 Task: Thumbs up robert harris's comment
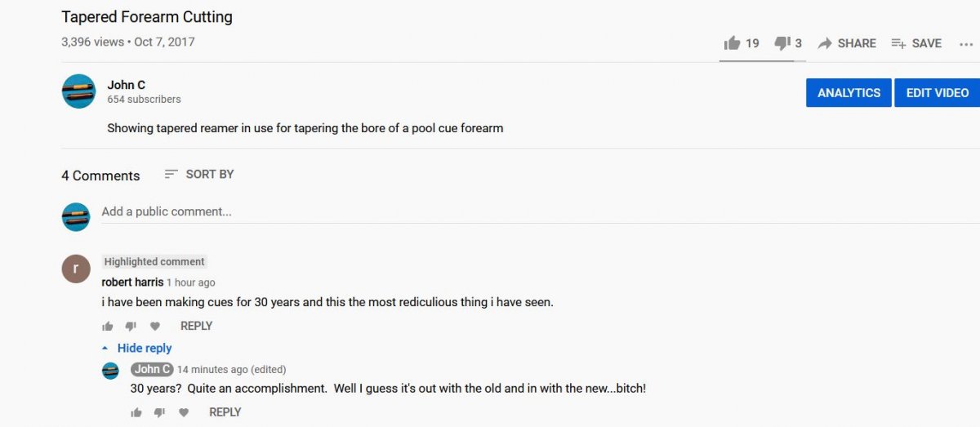[x=108, y=327]
